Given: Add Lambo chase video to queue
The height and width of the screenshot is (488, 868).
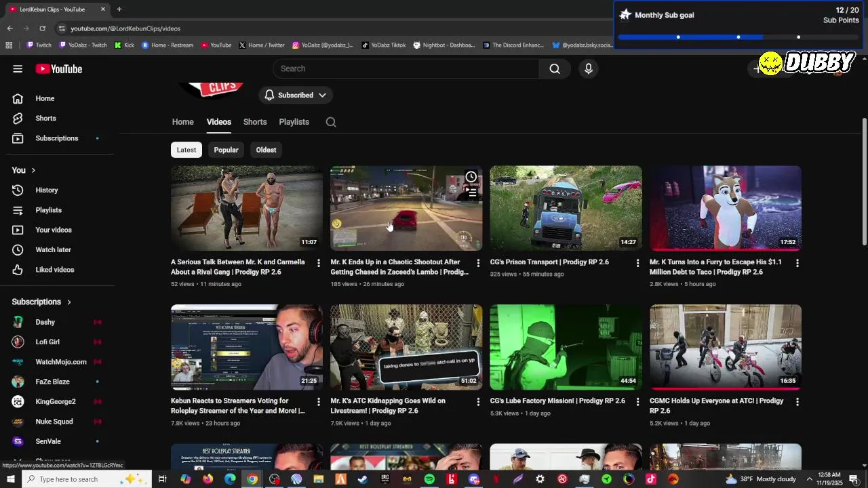Looking at the screenshot, I should (471, 192).
